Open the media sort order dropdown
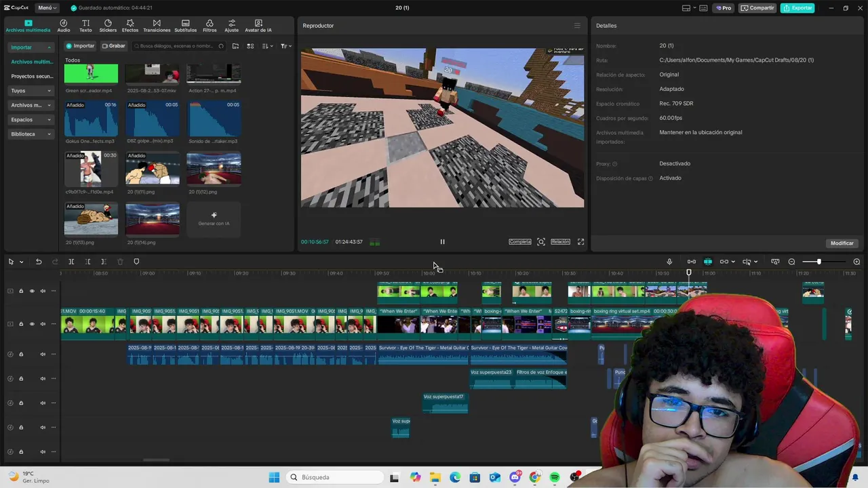Viewport: 868px width, 488px height. point(267,46)
